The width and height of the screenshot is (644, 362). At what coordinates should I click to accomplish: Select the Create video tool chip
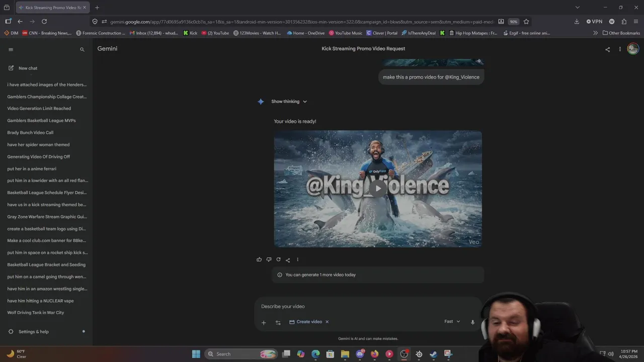click(x=306, y=322)
